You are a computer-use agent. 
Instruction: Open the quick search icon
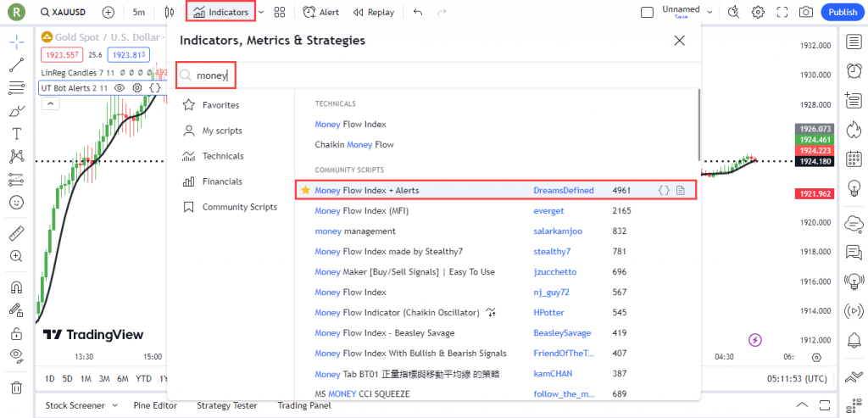point(733,12)
